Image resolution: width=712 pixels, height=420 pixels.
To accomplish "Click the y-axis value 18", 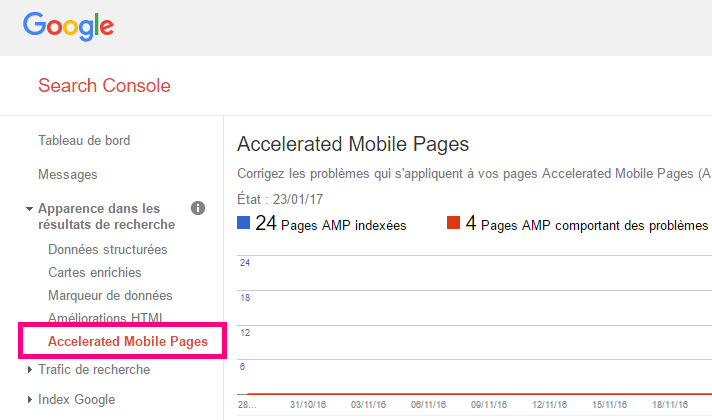I will tap(245, 298).
